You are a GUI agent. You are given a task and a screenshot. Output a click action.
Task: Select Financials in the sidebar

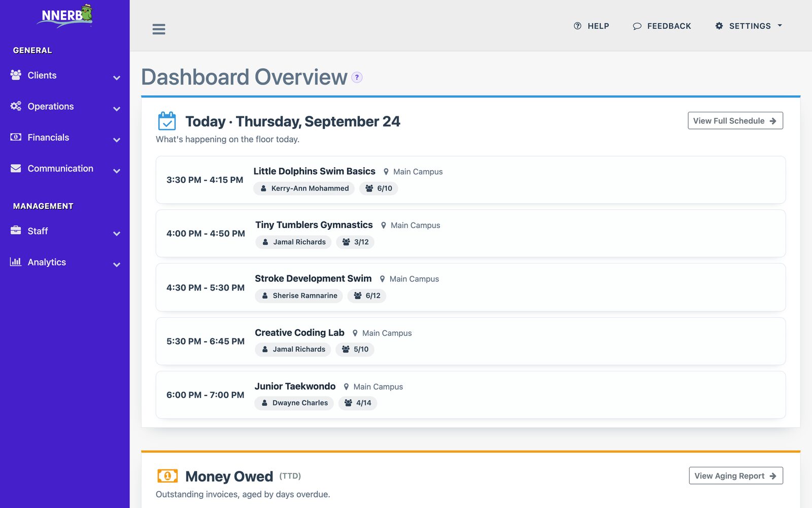48,137
